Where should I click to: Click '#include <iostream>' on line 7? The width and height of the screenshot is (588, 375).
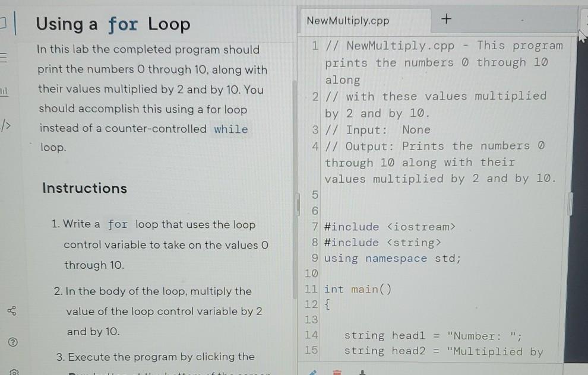click(390, 227)
